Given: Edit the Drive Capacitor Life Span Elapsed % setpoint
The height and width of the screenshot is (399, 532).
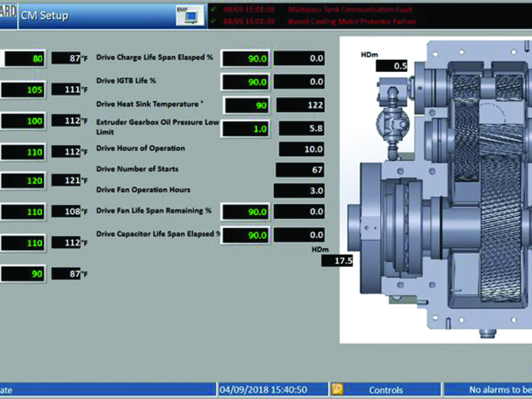Looking at the screenshot, I should coord(246,235).
